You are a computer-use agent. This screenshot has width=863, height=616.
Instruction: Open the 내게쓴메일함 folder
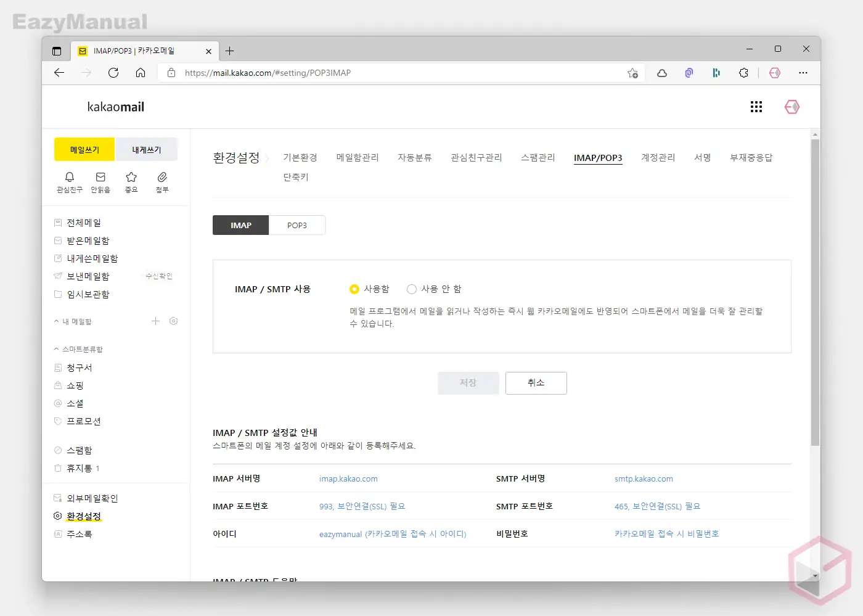click(92, 259)
